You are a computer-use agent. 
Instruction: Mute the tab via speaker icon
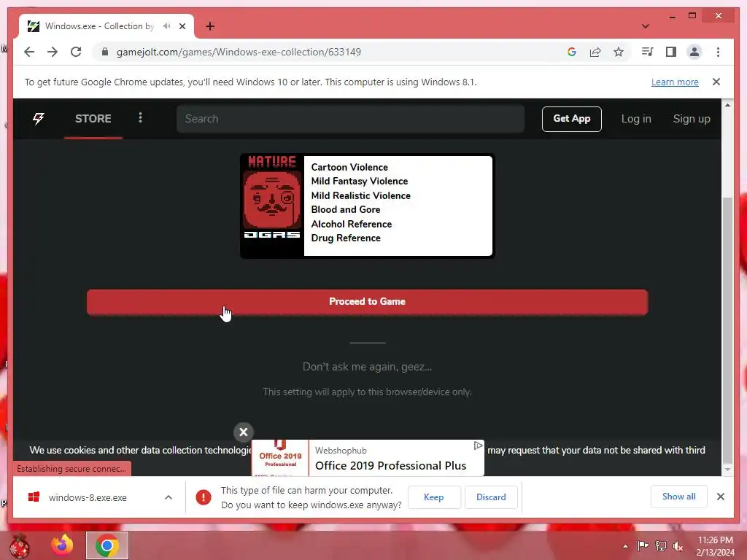[x=166, y=26]
